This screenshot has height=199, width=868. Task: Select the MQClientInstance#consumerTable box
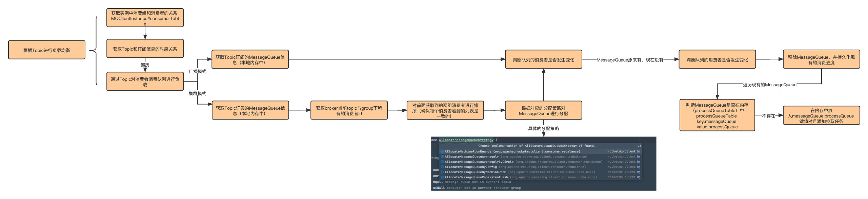click(145, 18)
